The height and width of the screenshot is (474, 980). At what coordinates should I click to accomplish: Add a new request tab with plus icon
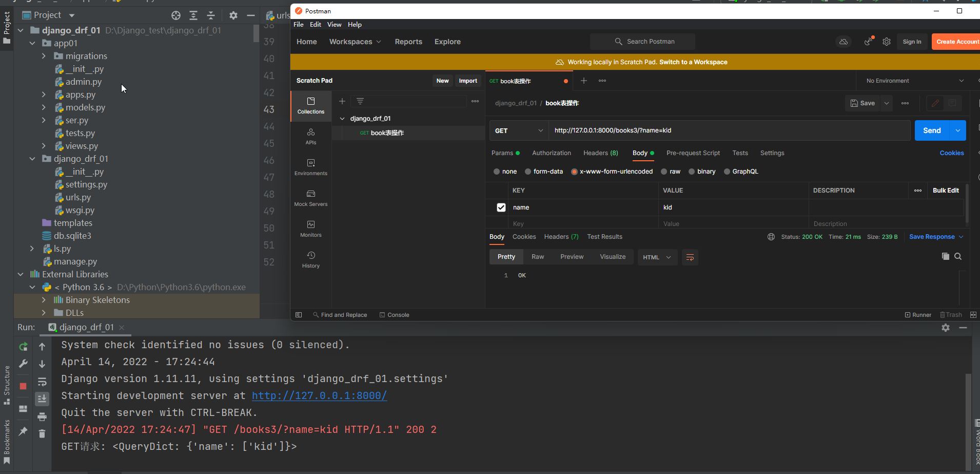[584, 81]
